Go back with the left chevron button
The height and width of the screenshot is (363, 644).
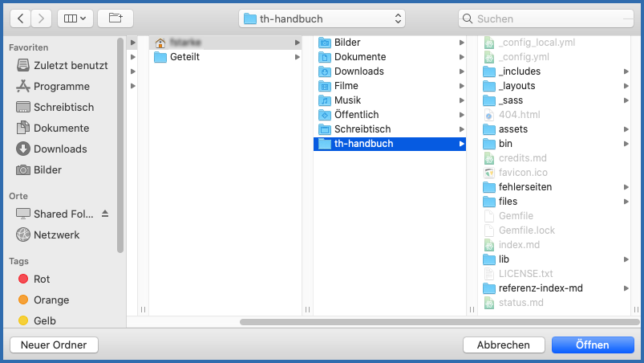pos(20,18)
